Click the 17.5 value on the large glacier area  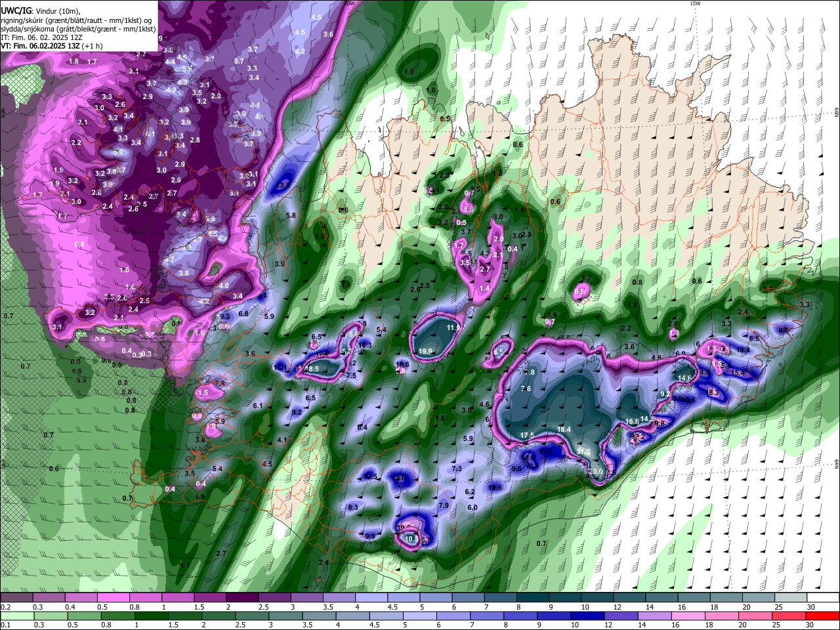(x=527, y=436)
